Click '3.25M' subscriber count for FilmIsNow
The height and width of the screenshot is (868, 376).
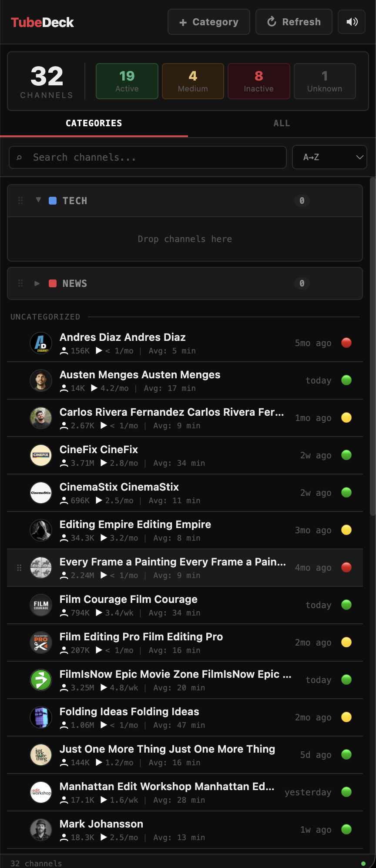click(x=83, y=688)
